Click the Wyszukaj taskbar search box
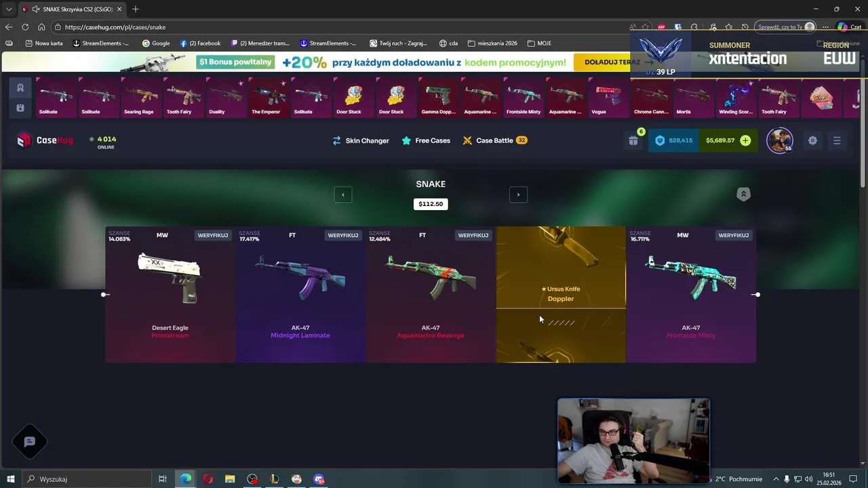Screen dimensions: 868x488 click(87, 479)
